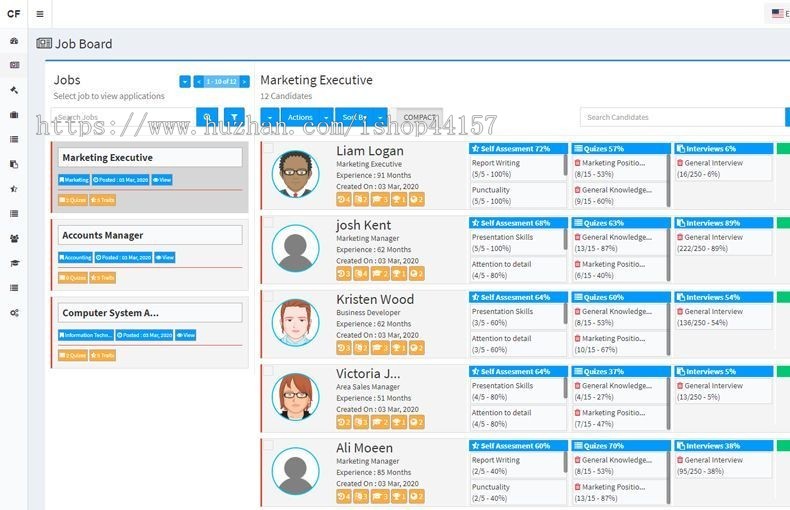Select the Computer System A... job card

[150, 332]
